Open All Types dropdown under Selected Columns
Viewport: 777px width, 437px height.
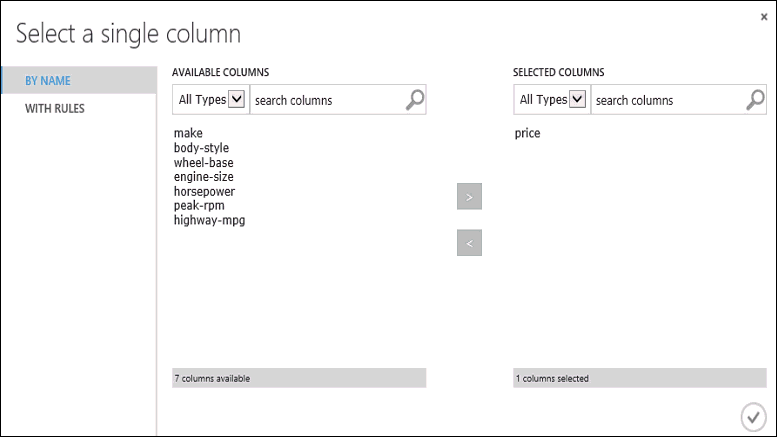(x=576, y=99)
